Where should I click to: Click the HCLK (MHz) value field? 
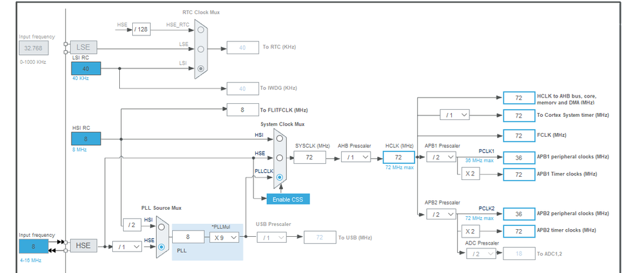point(399,157)
